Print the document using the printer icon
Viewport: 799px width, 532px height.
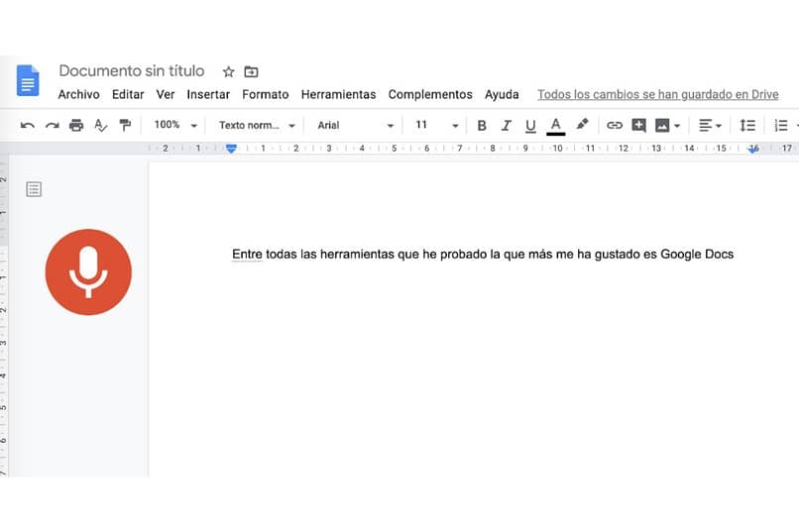[76, 125]
